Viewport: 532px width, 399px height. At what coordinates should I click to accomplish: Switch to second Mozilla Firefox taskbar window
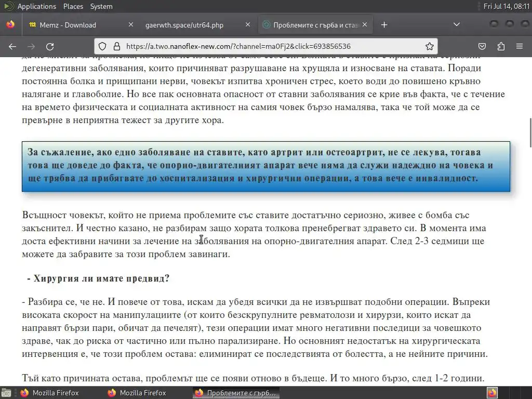tap(137, 393)
